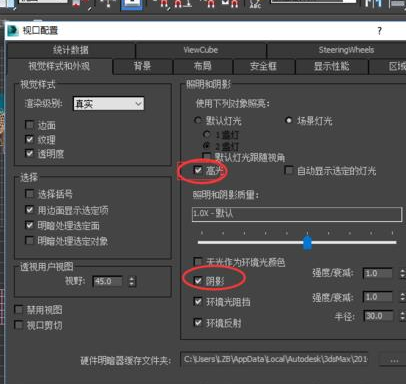This screenshot has height=384, width=406.
Task: Switch to the 显示性能 tab
Action: (332, 66)
